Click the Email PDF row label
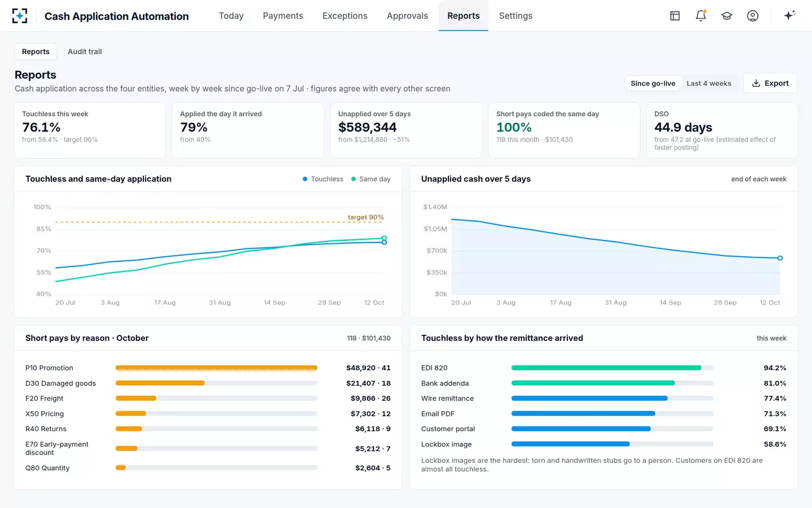 tap(438, 414)
